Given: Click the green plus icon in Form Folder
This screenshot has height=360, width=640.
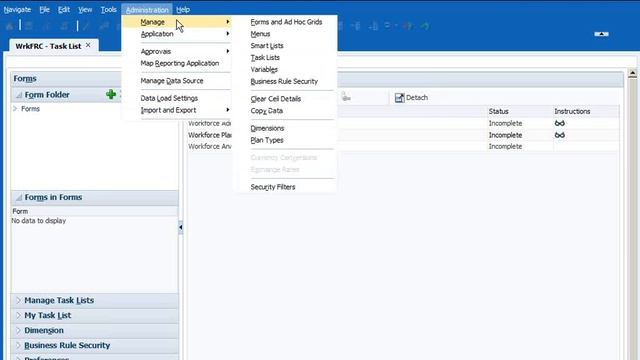Looking at the screenshot, I should coord(111,94).
